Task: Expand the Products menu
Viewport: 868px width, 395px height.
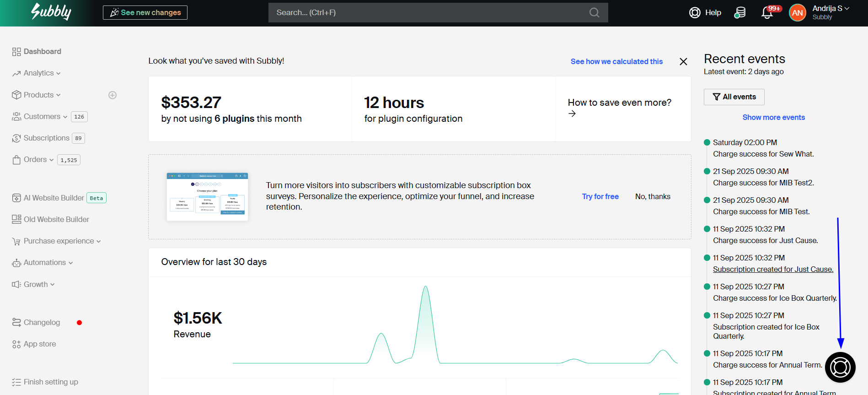Action: [x=58, y=95]
